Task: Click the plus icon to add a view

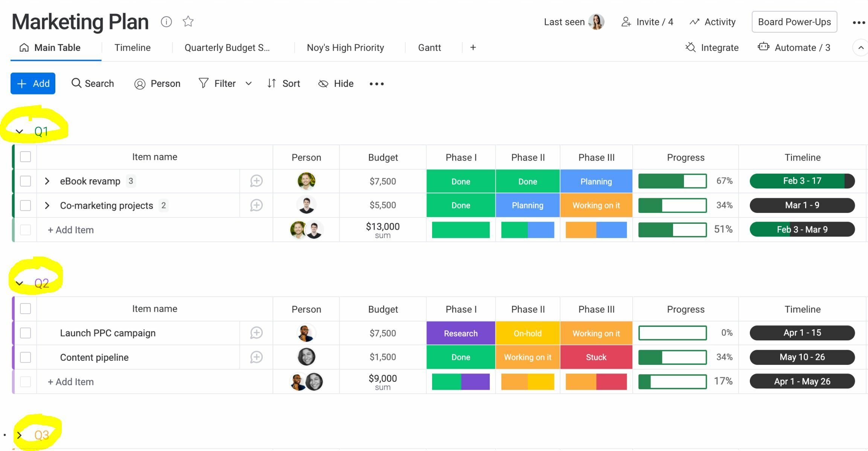Action: (473, 47)
